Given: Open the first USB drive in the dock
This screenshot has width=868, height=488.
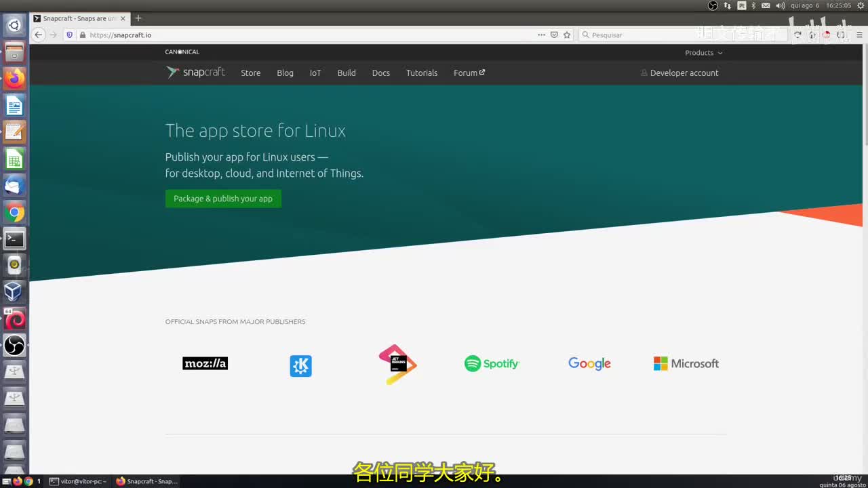Looking at the screenshot, I should 14,372.
